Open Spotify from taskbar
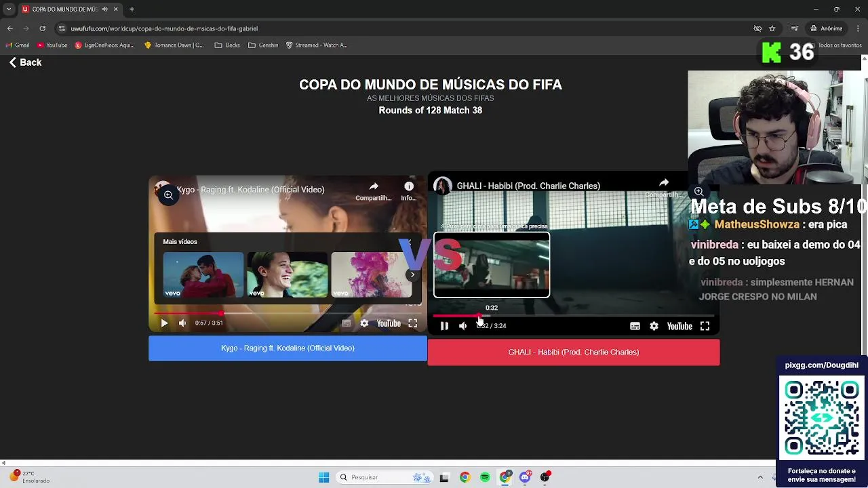 (x=485, y=478)
